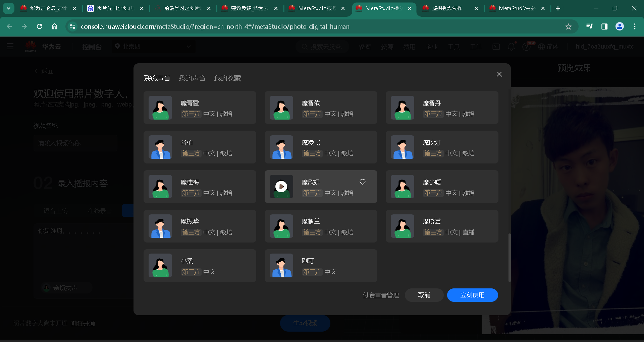Pick the 魔吹灯 voice avatar
This screenshot has height=342, width=644.
point(402,147)
